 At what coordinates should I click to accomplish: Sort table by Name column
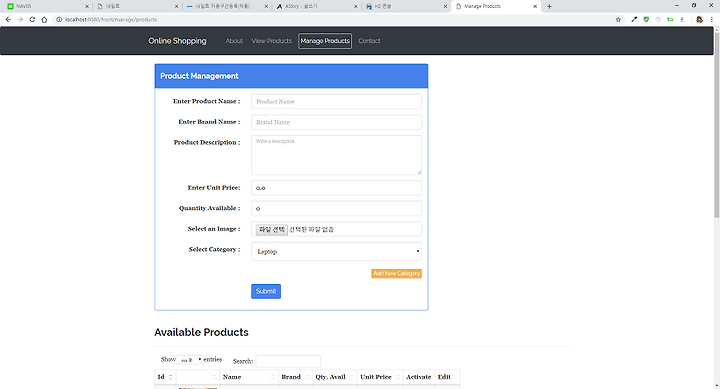(x=249, y=377)
